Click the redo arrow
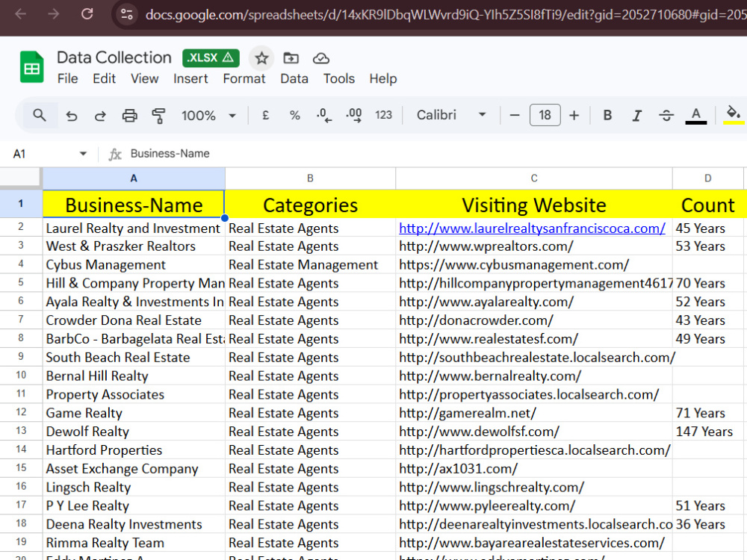This screenshot has height=560, width=747. click(100, 116)
